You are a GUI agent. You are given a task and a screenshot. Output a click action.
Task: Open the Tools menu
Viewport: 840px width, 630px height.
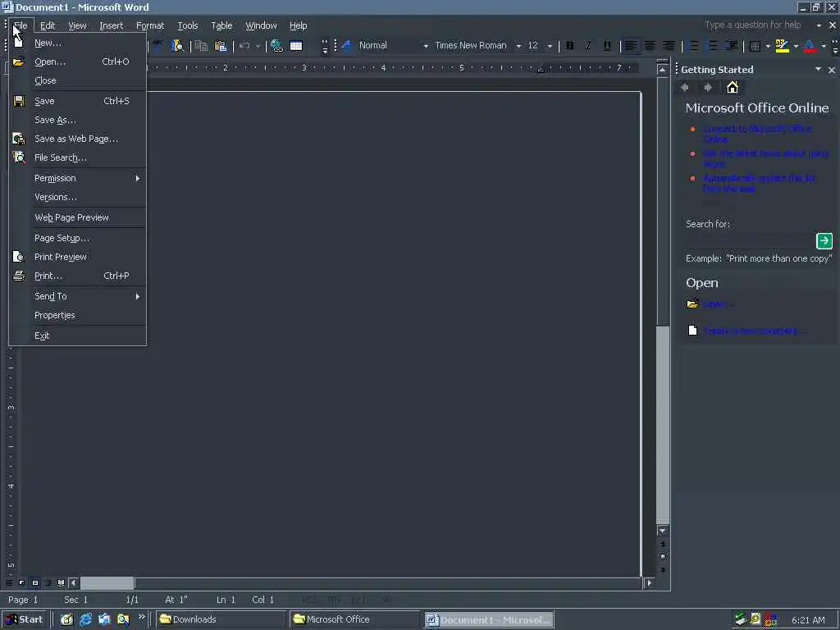tap(188, 25)
